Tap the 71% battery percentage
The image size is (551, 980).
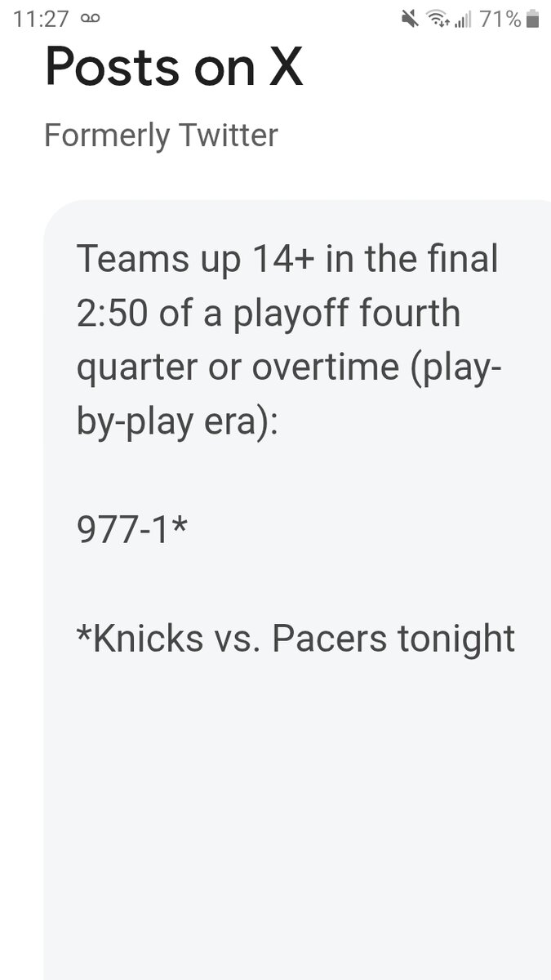click(x=500, y=19)
